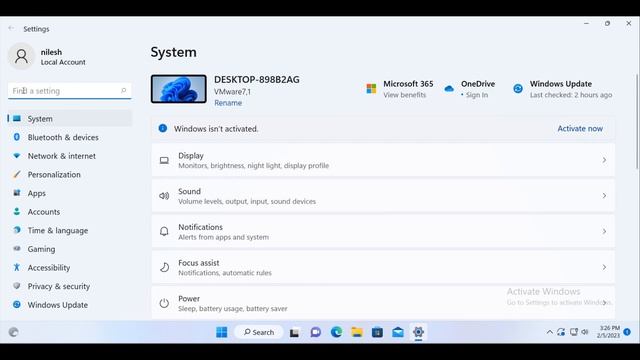
Task: Expand the Notifications row chevron
Action: click(604, 231)
